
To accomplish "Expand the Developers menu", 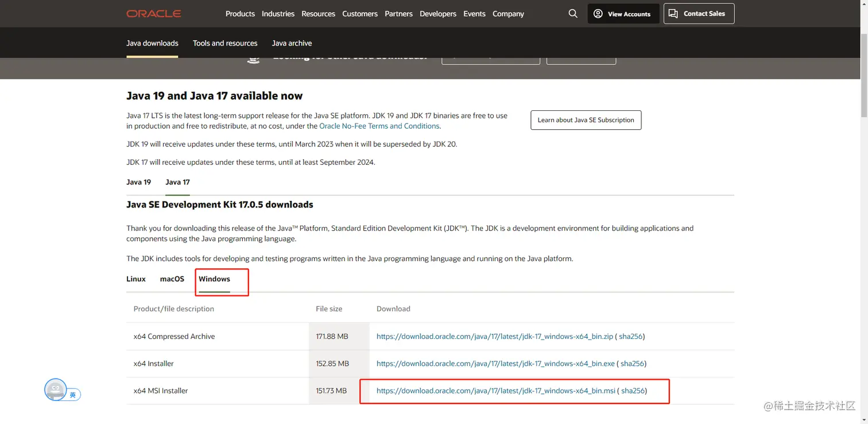I will [x=438, y=14].
